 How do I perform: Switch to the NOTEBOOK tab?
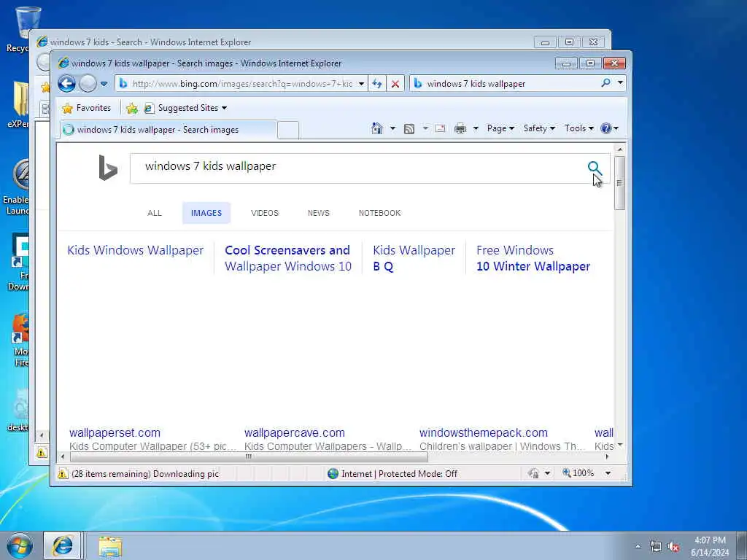coord(379,213)
